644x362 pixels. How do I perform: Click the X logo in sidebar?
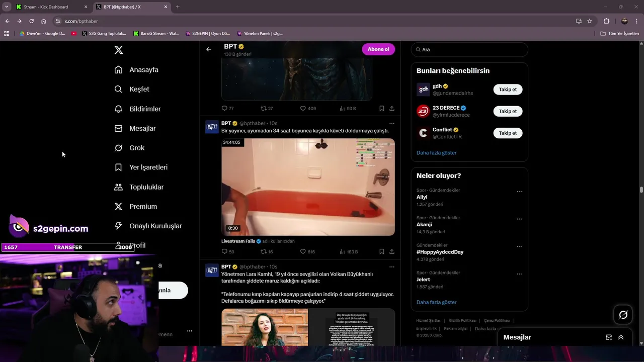pyautogui.click(x=118, y=50)
